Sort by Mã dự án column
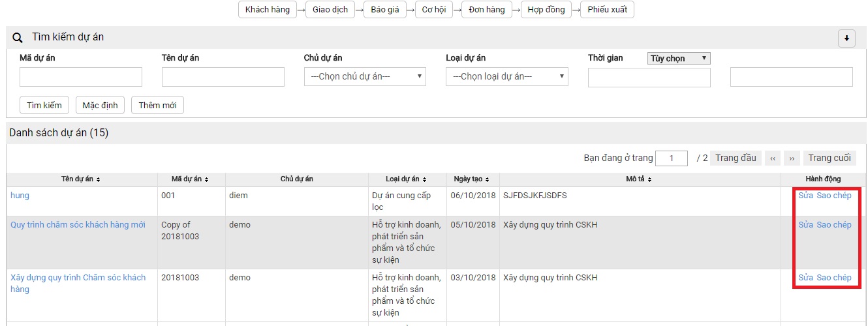 point(191,179)
